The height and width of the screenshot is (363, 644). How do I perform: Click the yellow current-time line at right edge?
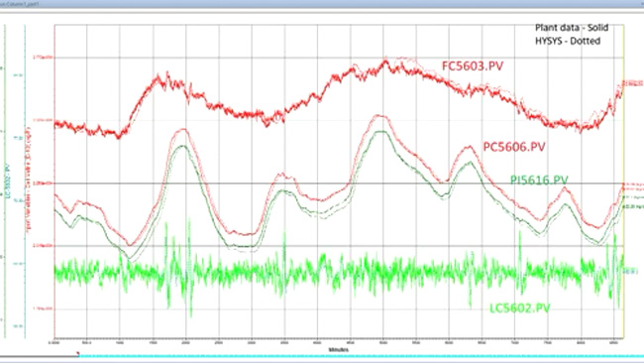point(624,181)
